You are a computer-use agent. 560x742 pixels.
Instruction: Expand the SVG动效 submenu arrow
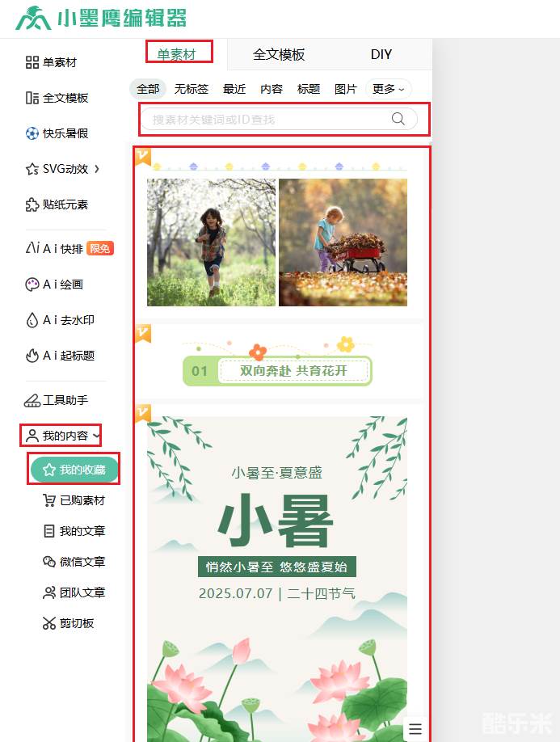coord(97,169)
